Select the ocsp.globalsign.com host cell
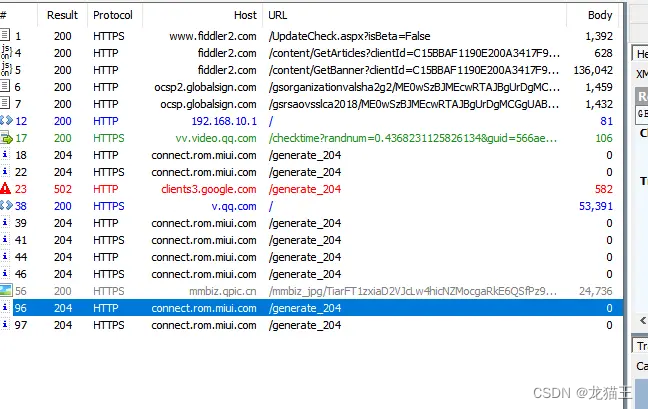This screenshot has width=648, height=409. (x=208, y=104)
